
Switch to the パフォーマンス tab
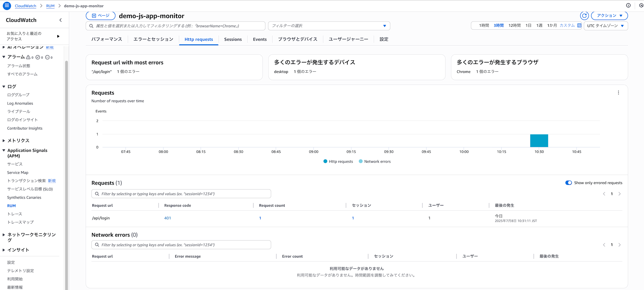pos(107,39)
